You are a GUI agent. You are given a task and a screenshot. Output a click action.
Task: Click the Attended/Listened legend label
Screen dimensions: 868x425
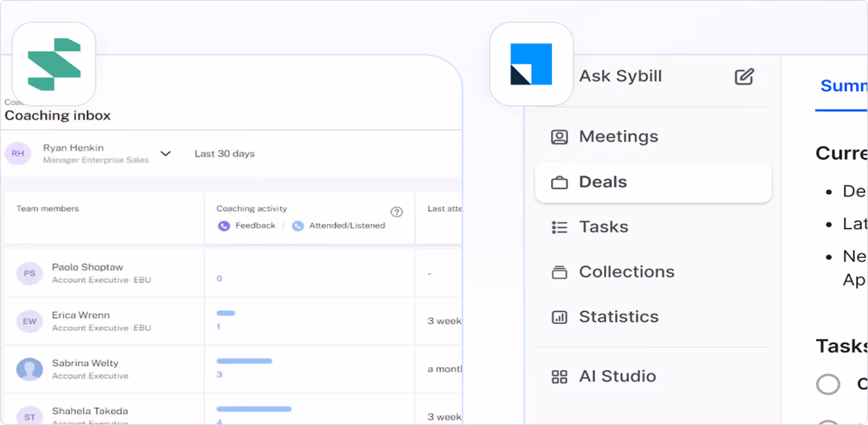pos(347,226)
